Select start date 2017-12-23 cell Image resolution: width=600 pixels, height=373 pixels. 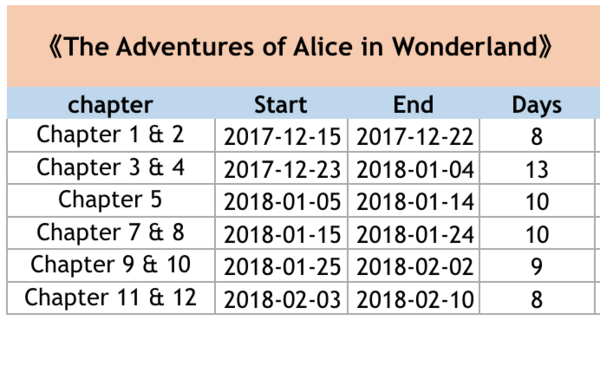(x=281, y=168)
